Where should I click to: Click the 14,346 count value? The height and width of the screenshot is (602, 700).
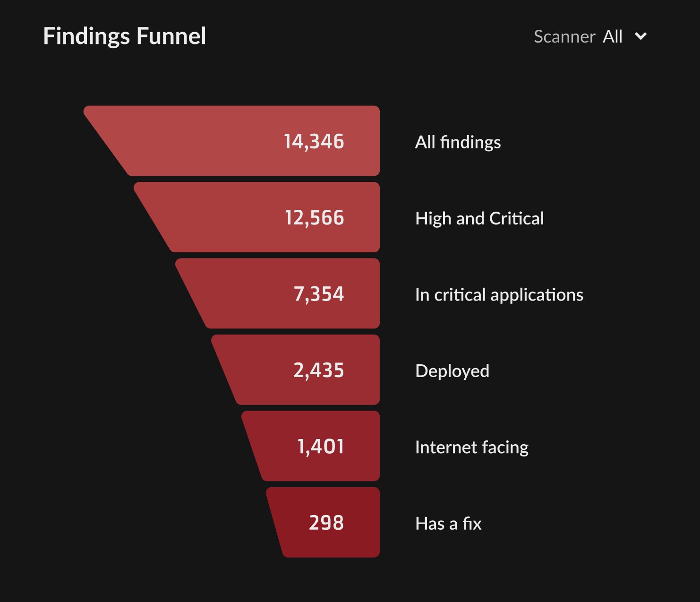[314, 141]
